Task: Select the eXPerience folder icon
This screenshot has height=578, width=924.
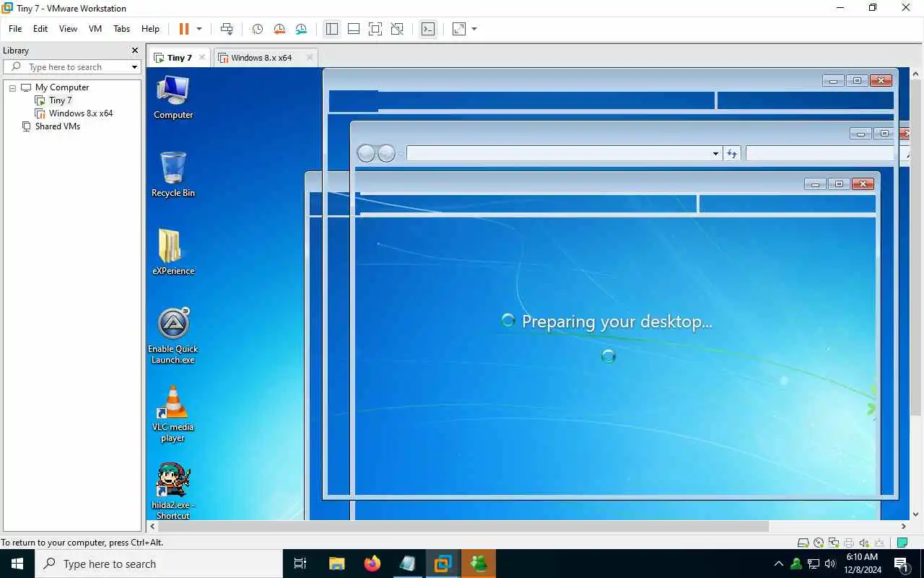Action: coord(173,252)
